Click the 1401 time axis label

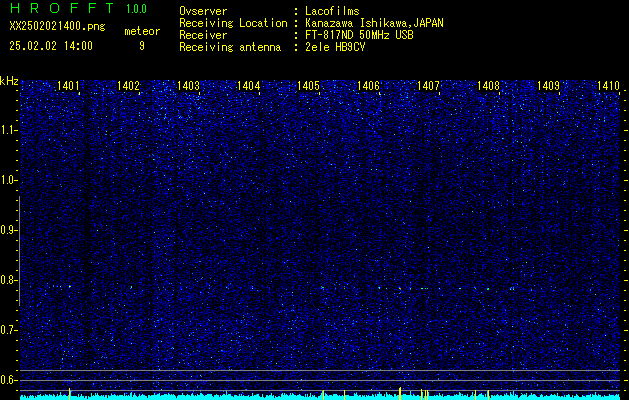click(x=68, y=85)
